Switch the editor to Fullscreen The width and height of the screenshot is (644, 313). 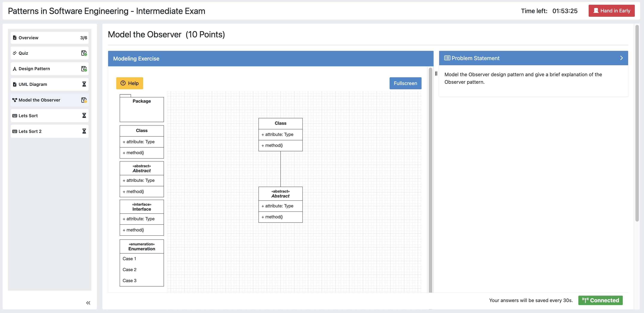(405, 83)
